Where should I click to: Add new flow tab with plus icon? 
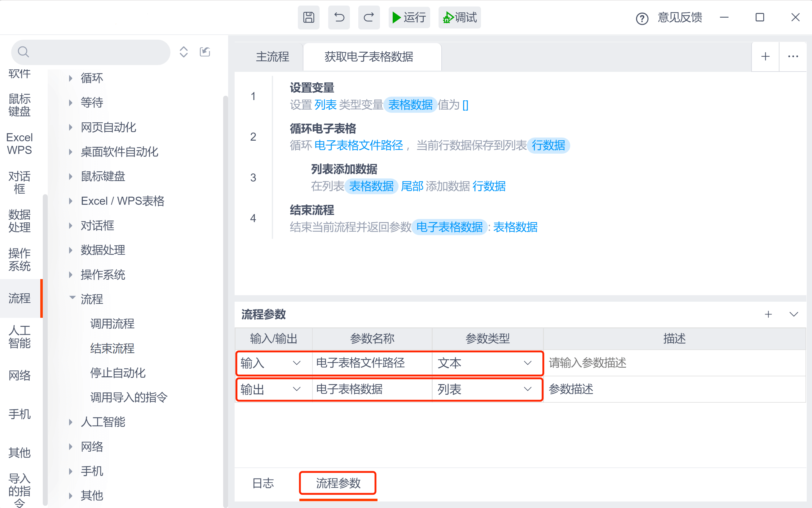point(765,56)
